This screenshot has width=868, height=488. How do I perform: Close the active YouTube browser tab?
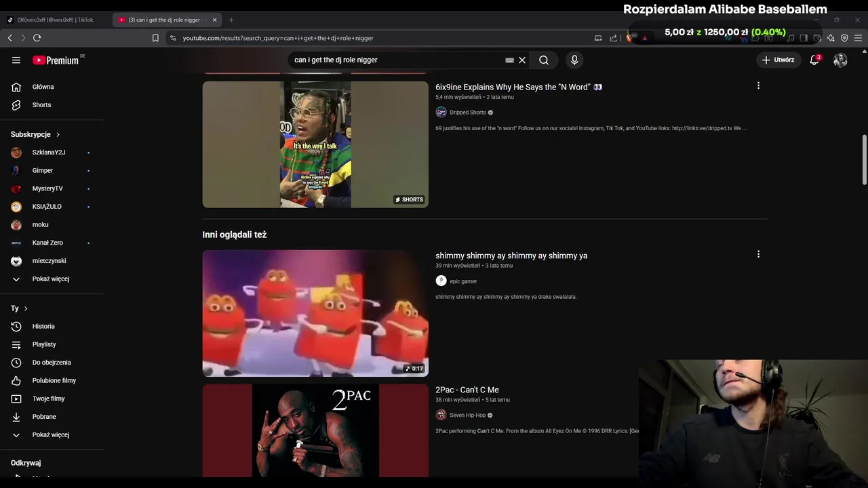215,20
